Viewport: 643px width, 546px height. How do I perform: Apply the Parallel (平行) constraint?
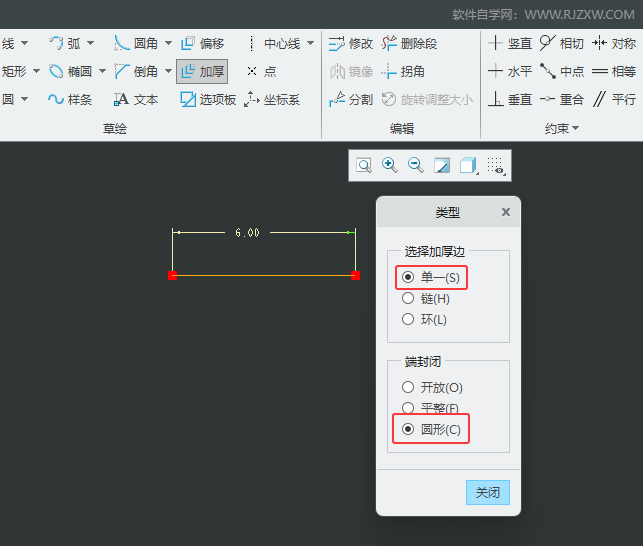(x=614, y=99)
